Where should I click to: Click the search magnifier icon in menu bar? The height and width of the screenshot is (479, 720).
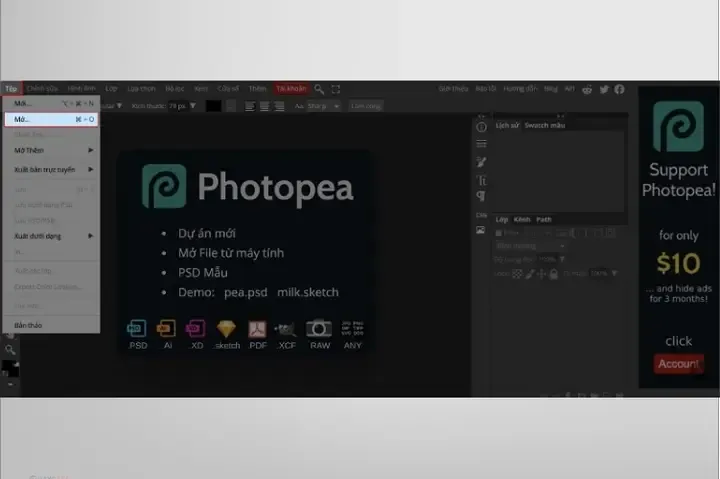coord(319,89)
